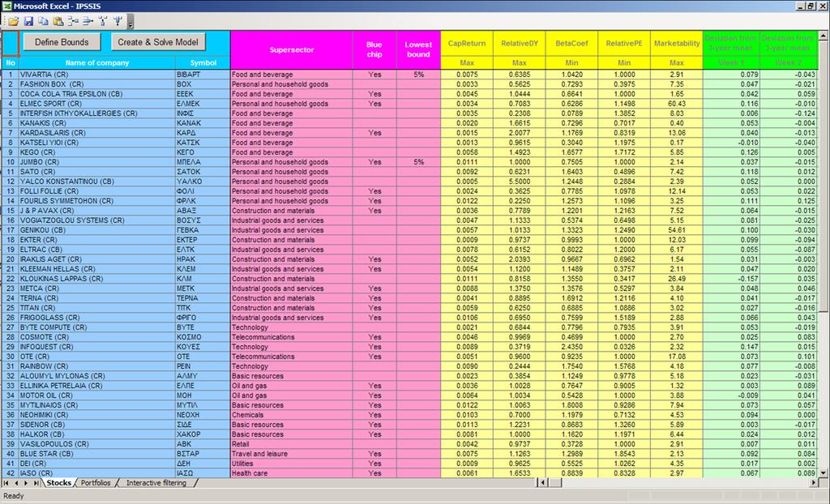Screen dimensions: 830x504
Task: Click the Save floppy disk icon
Action: (28, 21)
